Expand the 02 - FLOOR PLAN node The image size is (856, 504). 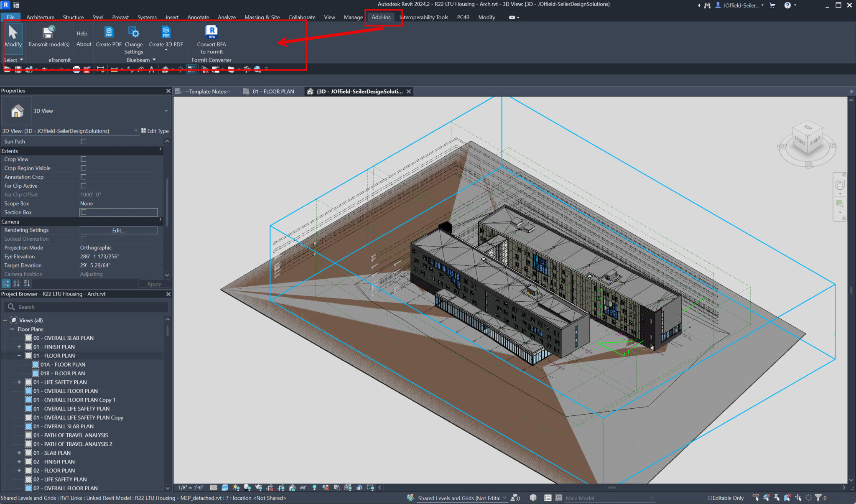19,471
